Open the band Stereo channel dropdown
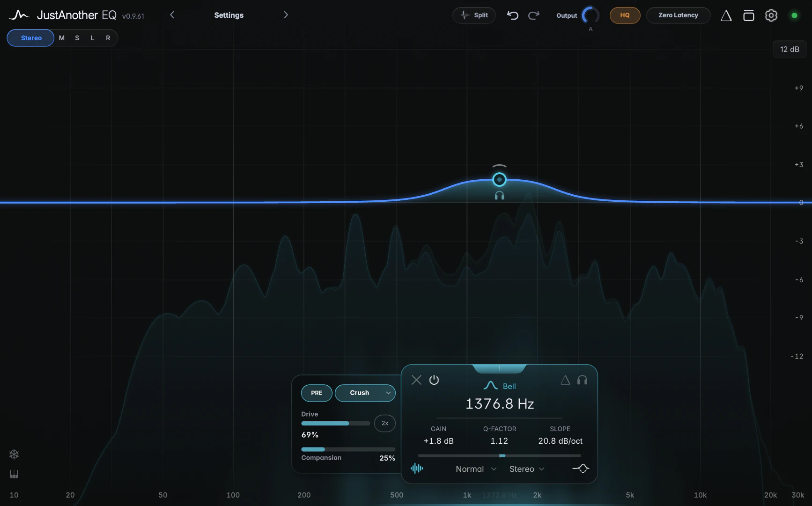This screenshot has height=506, width=812. (527, 469)
